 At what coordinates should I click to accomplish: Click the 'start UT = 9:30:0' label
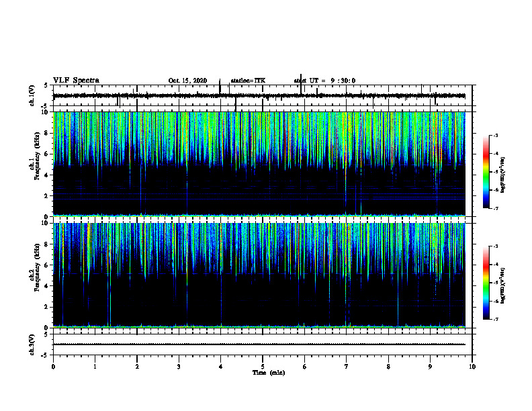click(324, 81)
